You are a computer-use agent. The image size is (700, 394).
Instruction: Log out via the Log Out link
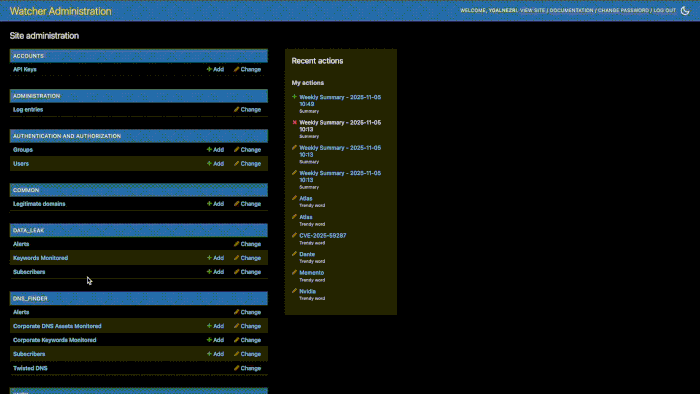click(664, 10)
